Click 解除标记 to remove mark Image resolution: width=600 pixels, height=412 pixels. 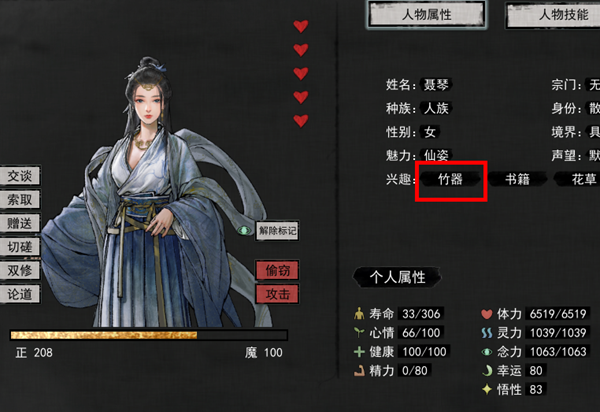point(277,231)
